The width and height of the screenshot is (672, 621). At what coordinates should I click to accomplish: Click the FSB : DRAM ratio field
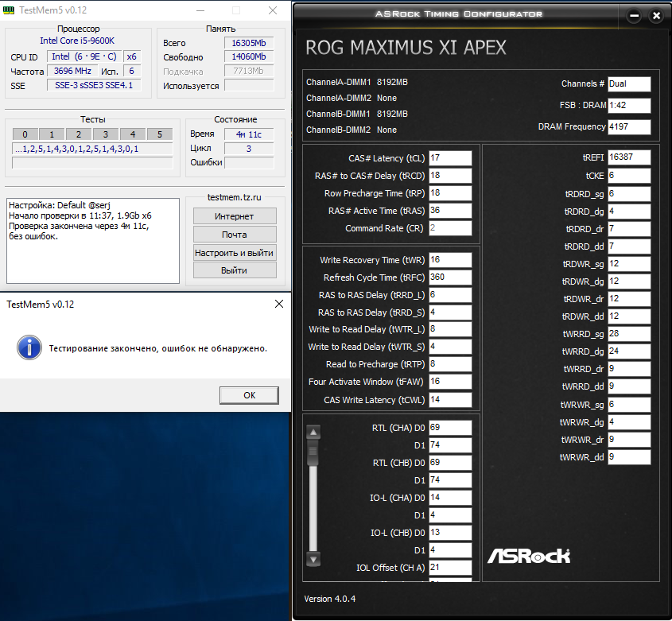629,106
